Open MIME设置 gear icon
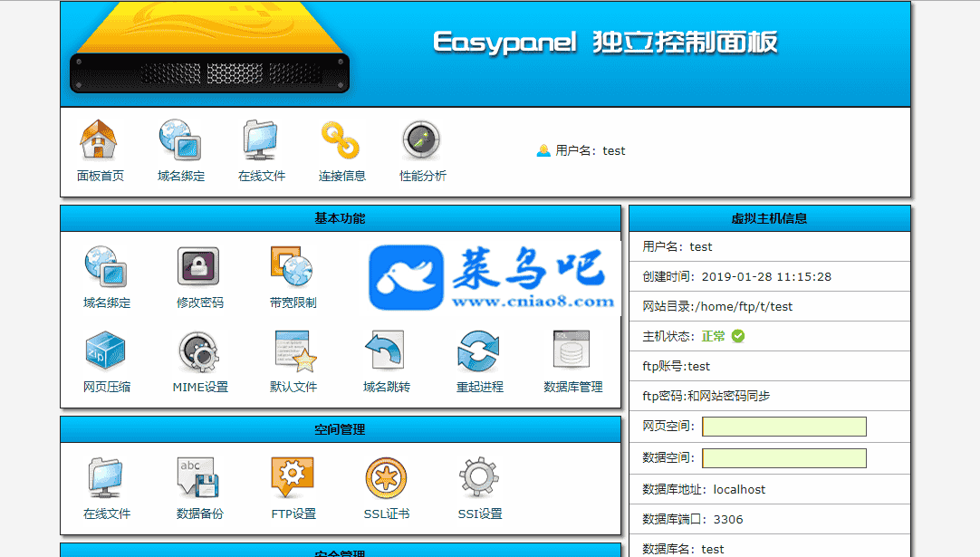The height and width of the screenshot is (557, 980). click(199, 351)
